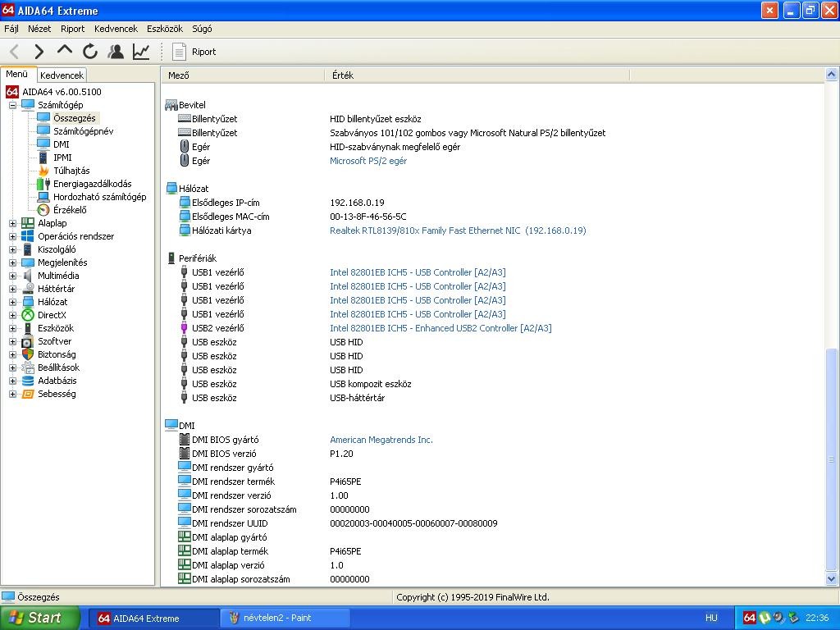Click the Multimédia speaker icon
Image resolution: width=840 pixels, height=630 pixels.
pyautogui.click(x=28, y=276)
